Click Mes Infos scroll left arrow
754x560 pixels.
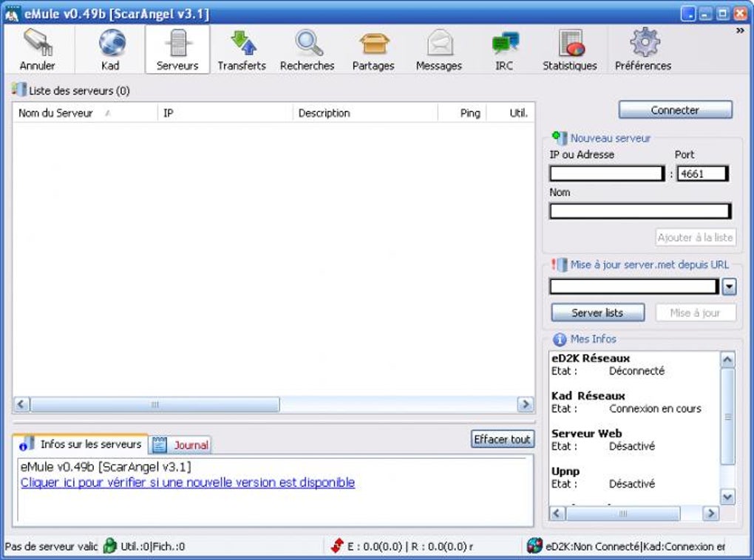tap(557, 513)
